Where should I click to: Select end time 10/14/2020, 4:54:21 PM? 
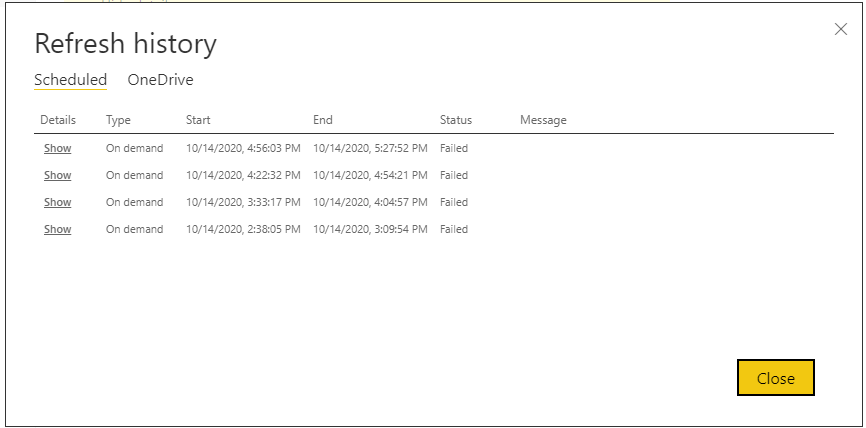(x=370, y=176)
